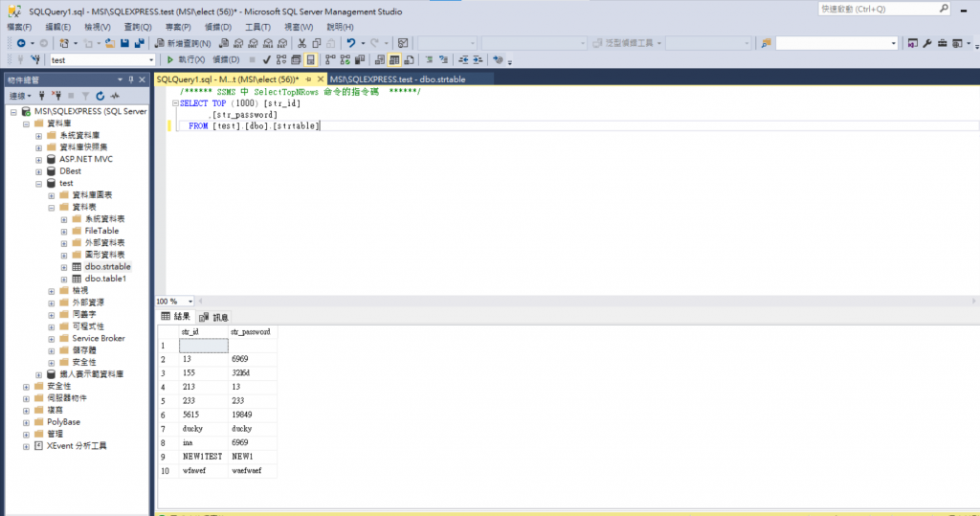Click the Save (floppy disk) icon
The width and height of the screenshot is (980, 516).
tap(125, 43)
